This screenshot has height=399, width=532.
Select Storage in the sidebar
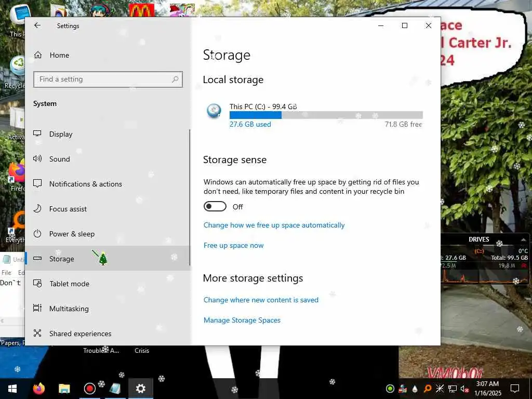pos(108,259)
